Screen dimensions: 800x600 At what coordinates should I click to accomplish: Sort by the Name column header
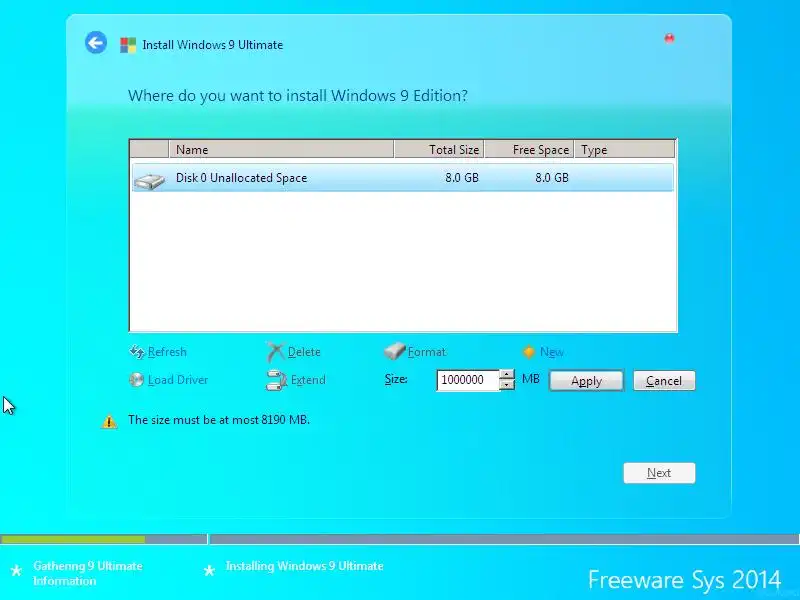pyautogui.click(x=281, y=149)
